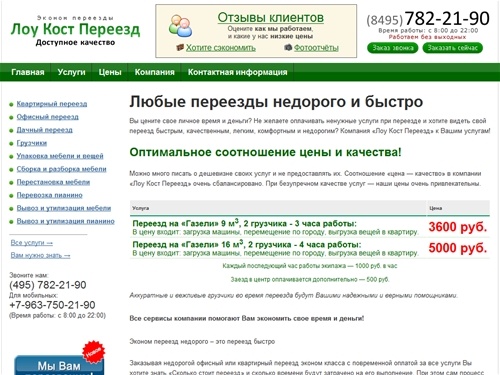Select the Газели 16 м³ service row
This screenshot has width=500, height=375.
[x=310, y=248]
